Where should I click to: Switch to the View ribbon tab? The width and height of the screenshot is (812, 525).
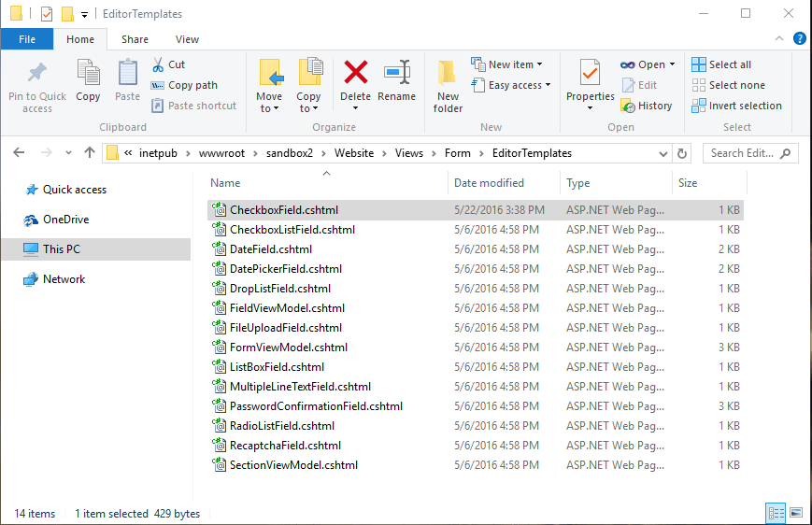pos(187,39)
